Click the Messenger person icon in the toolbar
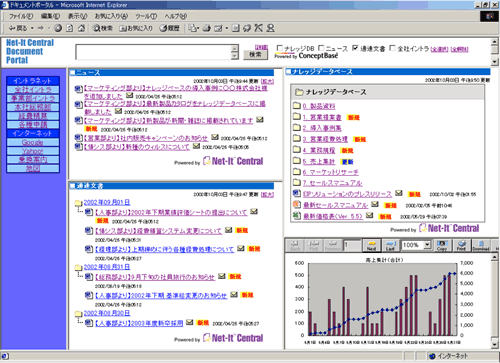This screenshot has height=363, width=500. 270,28
